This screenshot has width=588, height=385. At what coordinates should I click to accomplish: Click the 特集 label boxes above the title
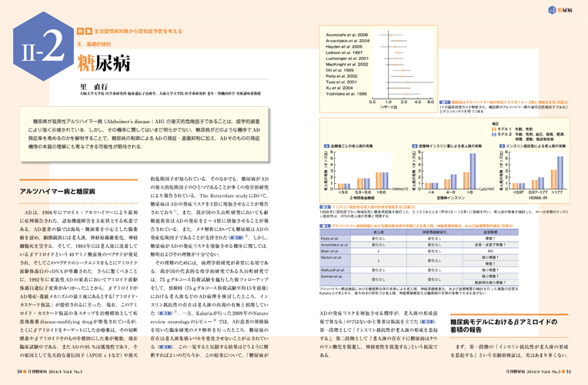(x=85, y=31)
